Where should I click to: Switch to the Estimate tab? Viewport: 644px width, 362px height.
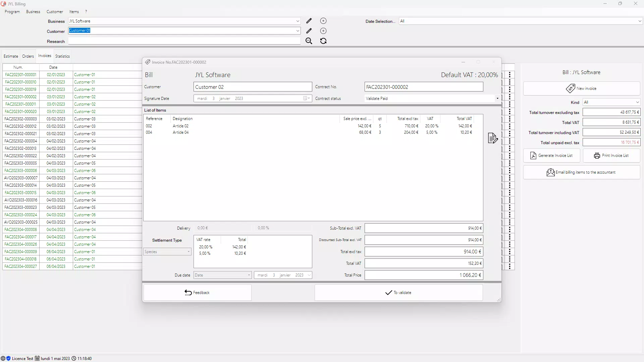point(11,56)
